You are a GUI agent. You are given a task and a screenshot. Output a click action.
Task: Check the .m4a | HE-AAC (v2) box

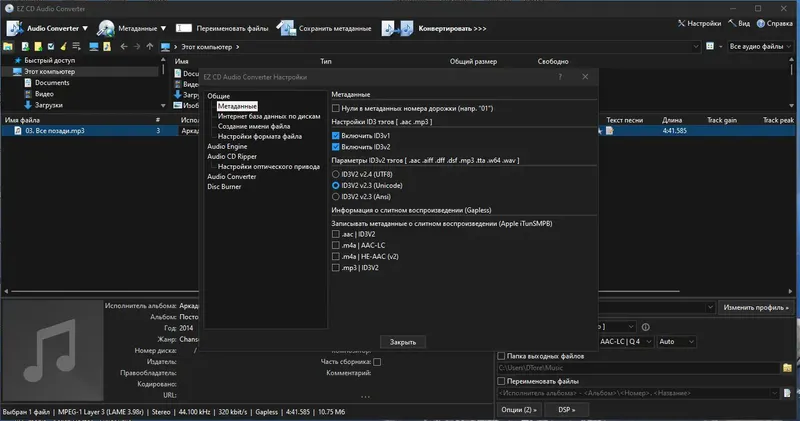pyautogui.click(x=335, y=257)
